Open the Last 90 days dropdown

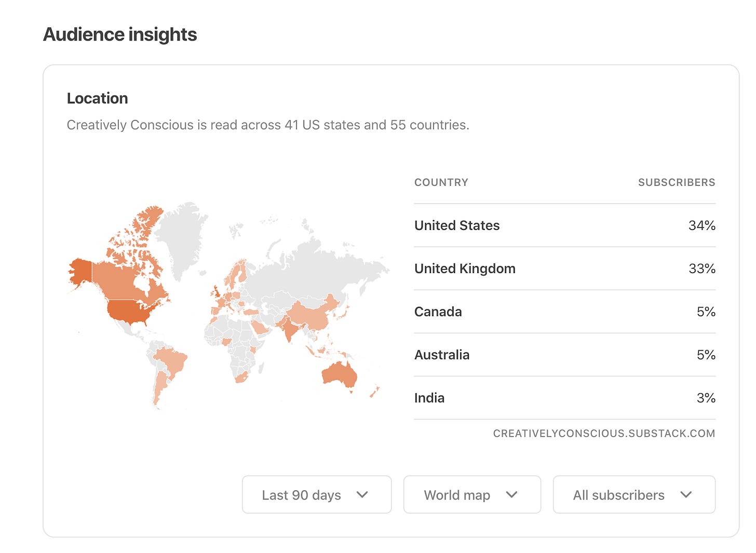coord(317,494)
